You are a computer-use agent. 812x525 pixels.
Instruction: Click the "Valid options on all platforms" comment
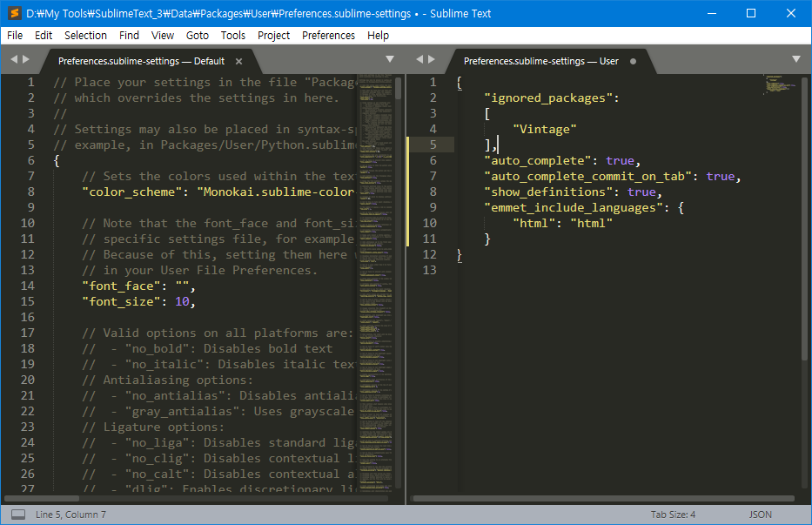pos(218,333)
